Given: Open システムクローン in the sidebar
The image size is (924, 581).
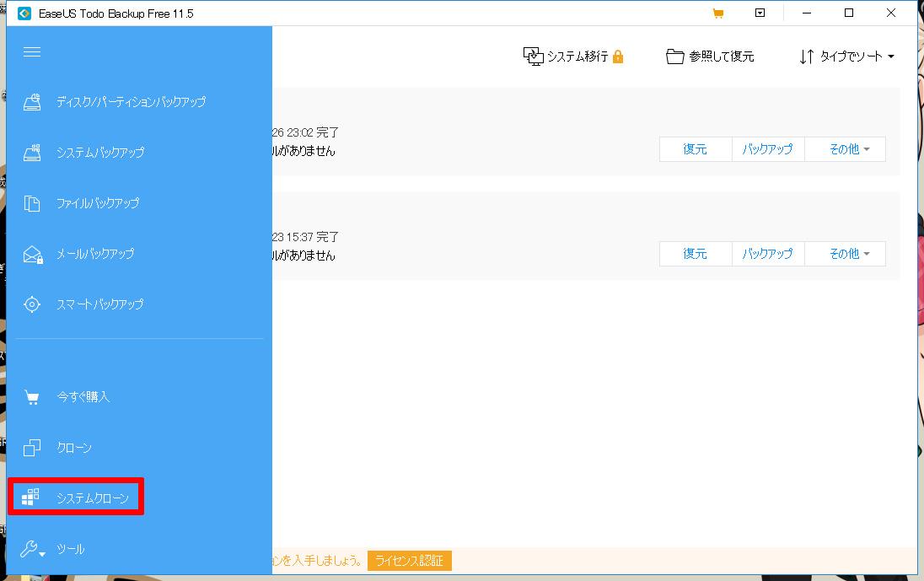Looking at the screenshot, I should [x=93, y=498].
